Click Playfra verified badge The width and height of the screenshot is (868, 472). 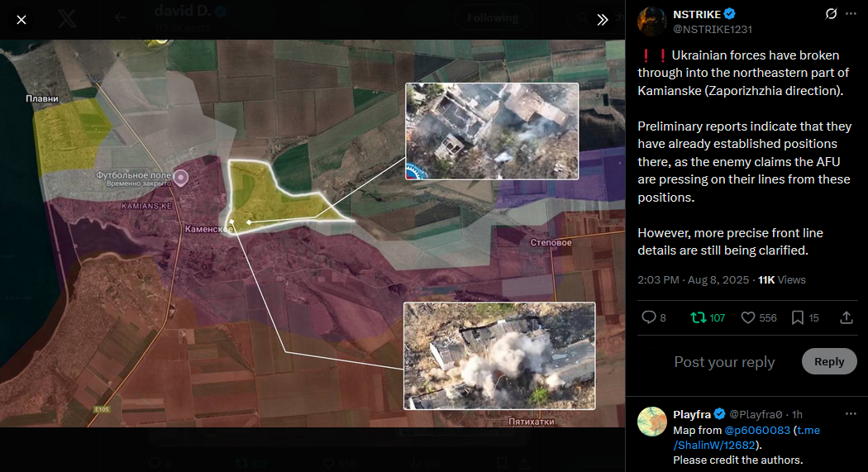[x=719, y=414]
